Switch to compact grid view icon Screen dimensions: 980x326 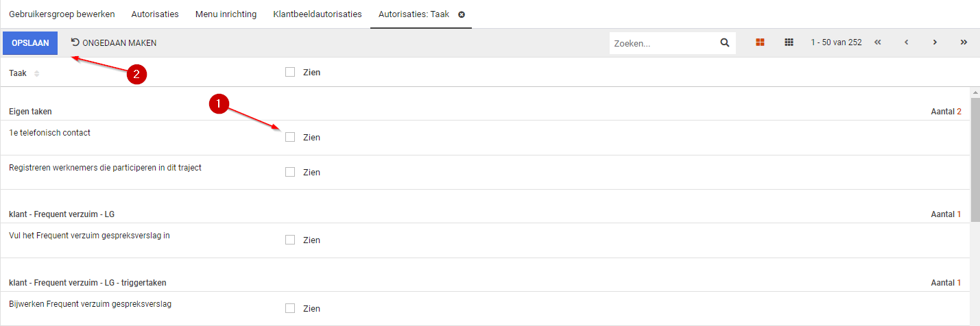click(x=789, y=42)
